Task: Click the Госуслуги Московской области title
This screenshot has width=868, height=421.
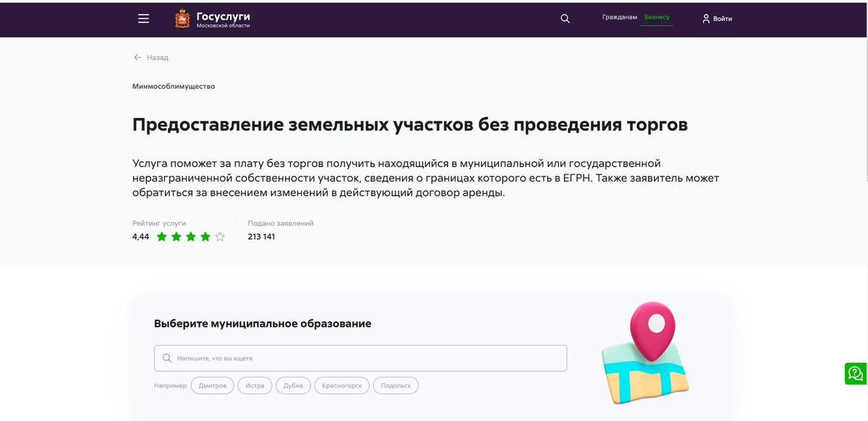Action: point(223,20)
